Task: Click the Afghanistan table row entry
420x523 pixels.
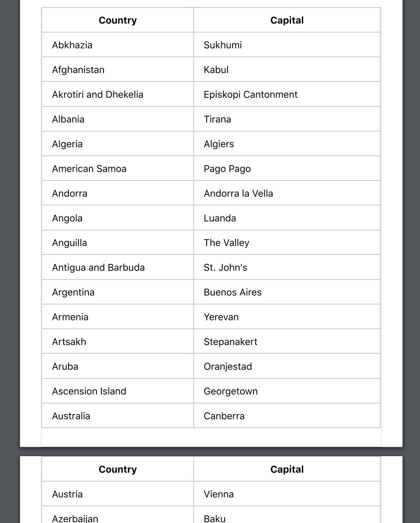Action: click(x=78, y=70)
